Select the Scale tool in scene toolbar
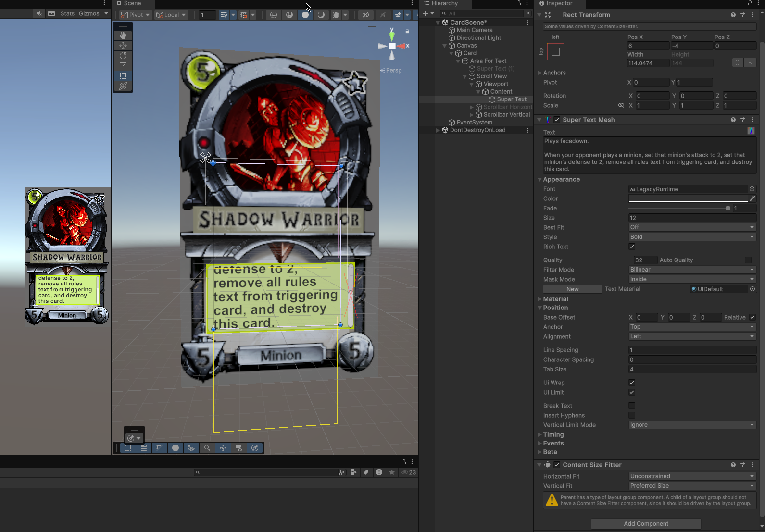Screen dimensions: 765x532 coord(123,66)
